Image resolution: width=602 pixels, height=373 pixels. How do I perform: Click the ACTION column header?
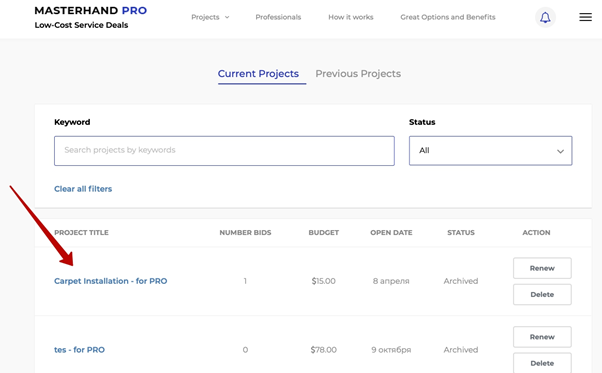(x=536, y=233)
